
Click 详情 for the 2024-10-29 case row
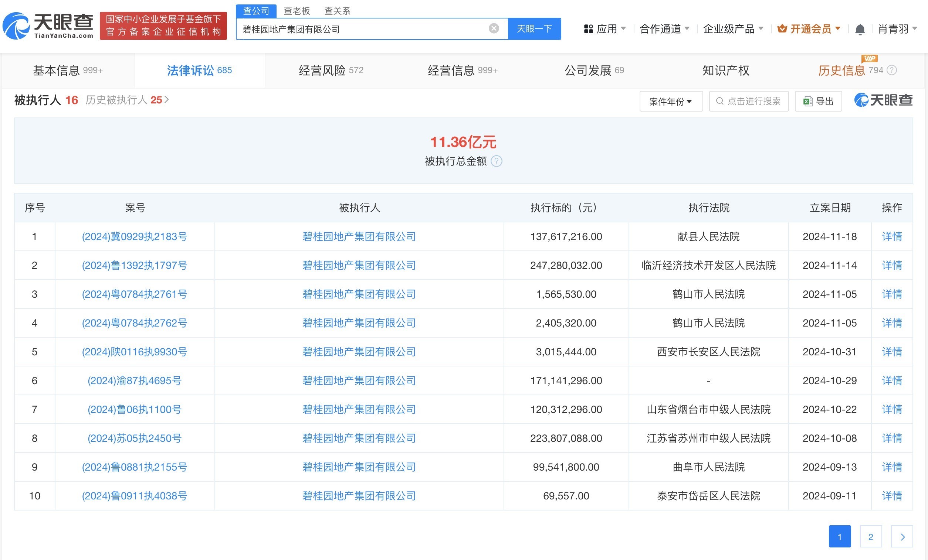pyautogui.click(x=892, y=380)
